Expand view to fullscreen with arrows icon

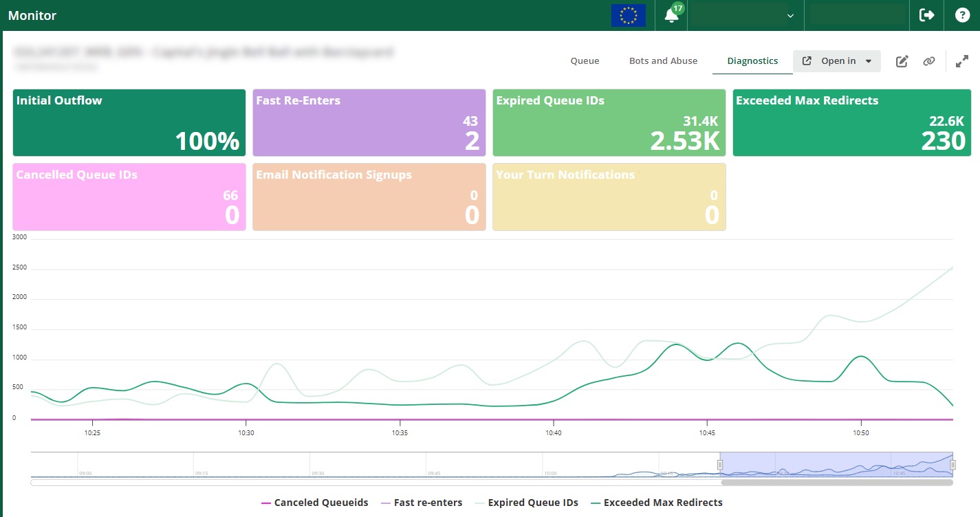[x=962, y=61]
